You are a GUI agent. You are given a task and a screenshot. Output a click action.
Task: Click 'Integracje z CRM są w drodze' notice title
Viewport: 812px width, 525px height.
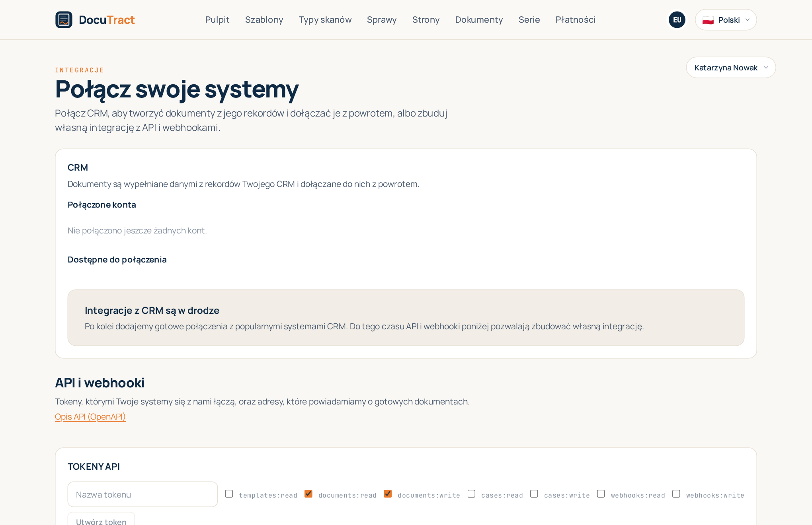coord(152,311)
